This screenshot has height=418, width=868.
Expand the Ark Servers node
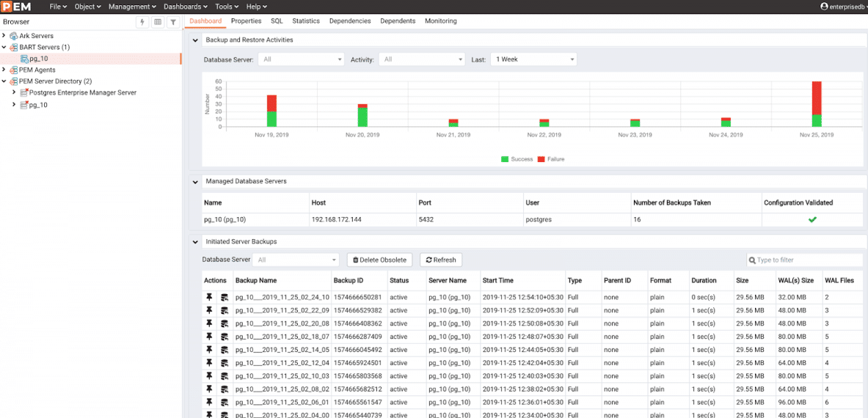pos(4,36)
